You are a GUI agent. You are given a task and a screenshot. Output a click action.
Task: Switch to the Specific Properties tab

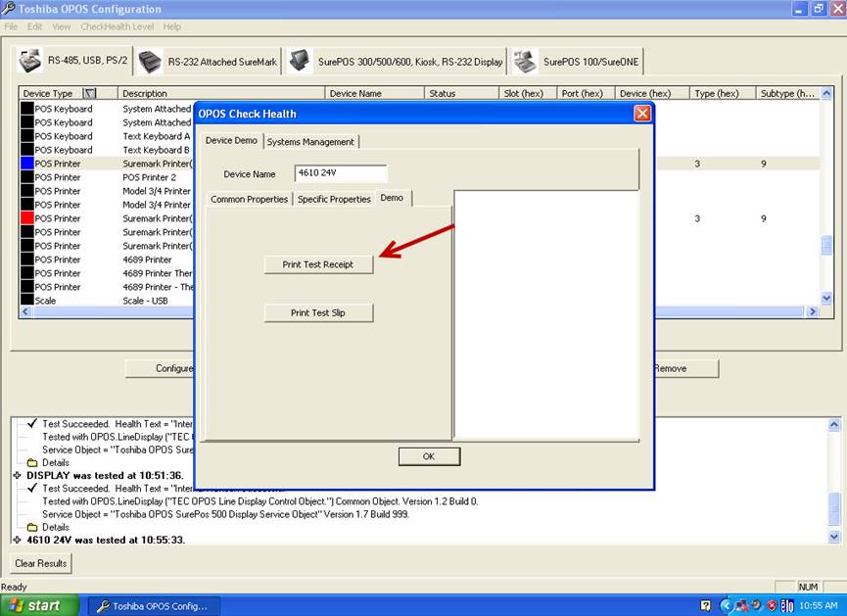tap(334, 199)
